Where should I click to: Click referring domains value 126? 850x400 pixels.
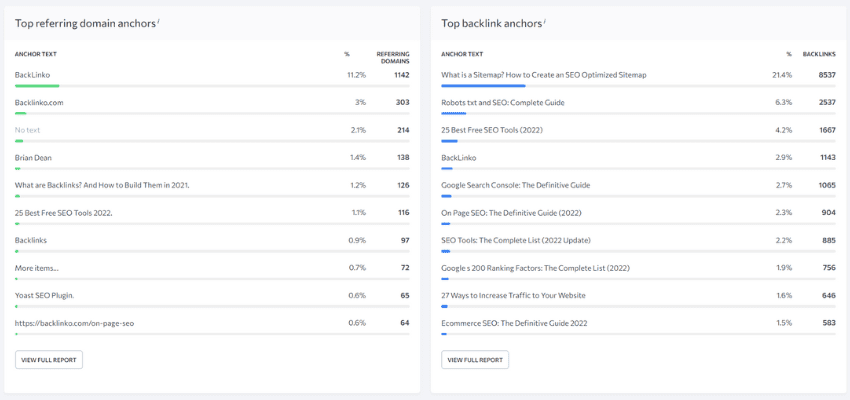tap(403, 185)
